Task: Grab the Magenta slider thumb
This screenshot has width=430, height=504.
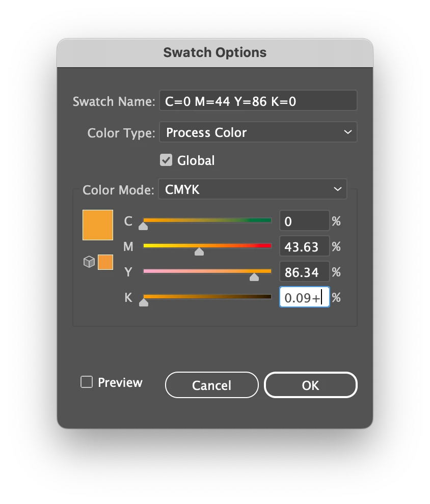Action: (x=199, y=251)
